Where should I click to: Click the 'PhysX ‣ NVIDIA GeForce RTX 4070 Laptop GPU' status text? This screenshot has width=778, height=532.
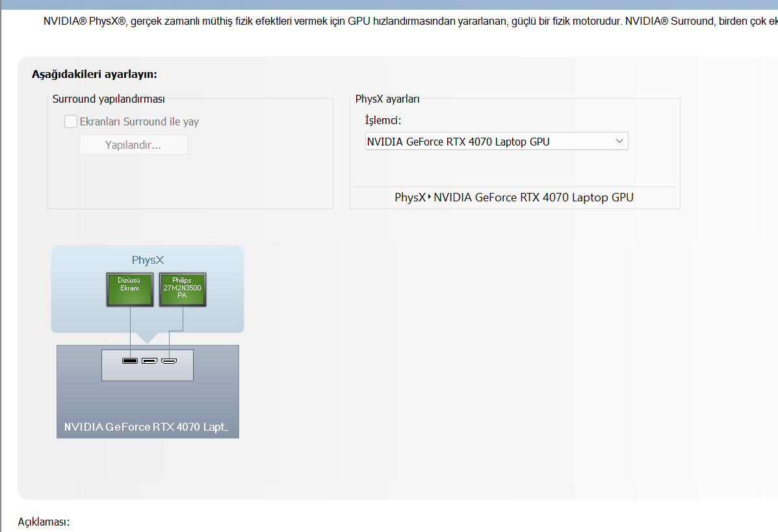point(514,197)
